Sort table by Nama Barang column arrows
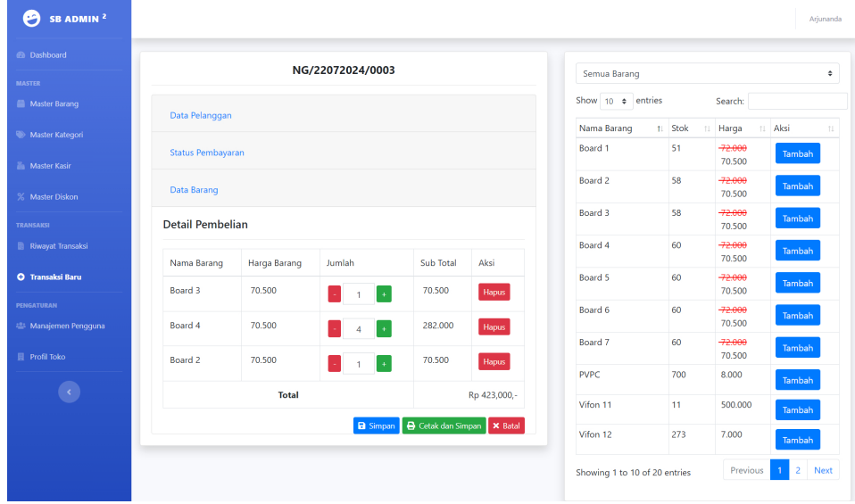The image size is (855, 504). tap(659, 129)
